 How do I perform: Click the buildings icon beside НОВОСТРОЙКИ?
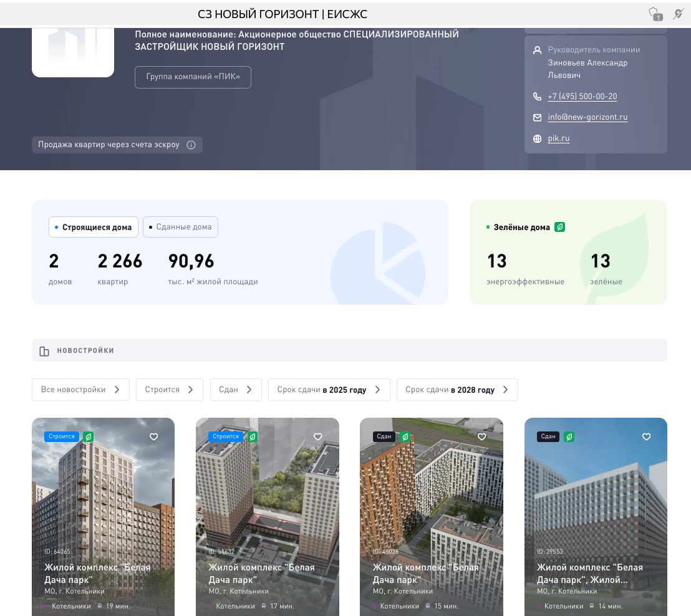(44, 351)
